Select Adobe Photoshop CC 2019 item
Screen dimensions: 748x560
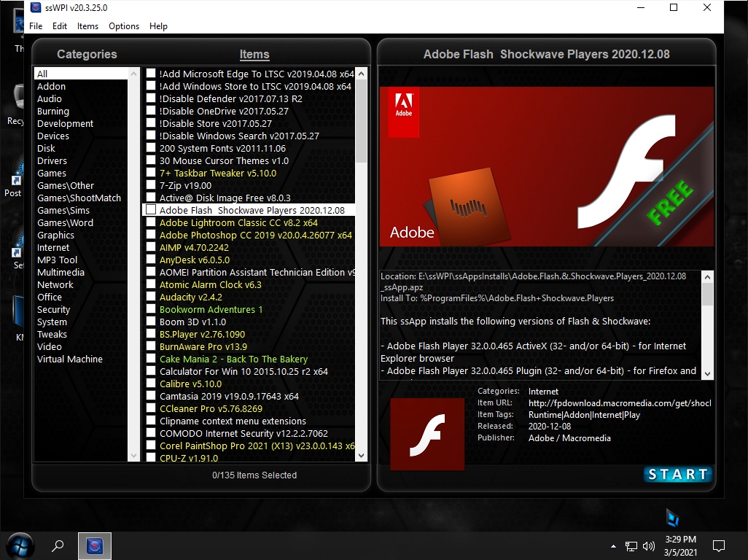256,236
